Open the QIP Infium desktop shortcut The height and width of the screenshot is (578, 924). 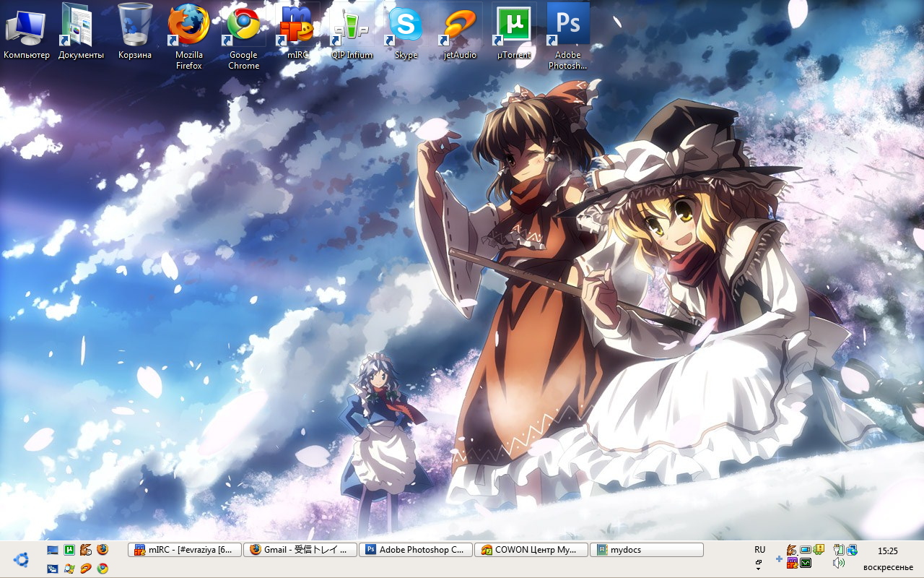click(352, 33)
